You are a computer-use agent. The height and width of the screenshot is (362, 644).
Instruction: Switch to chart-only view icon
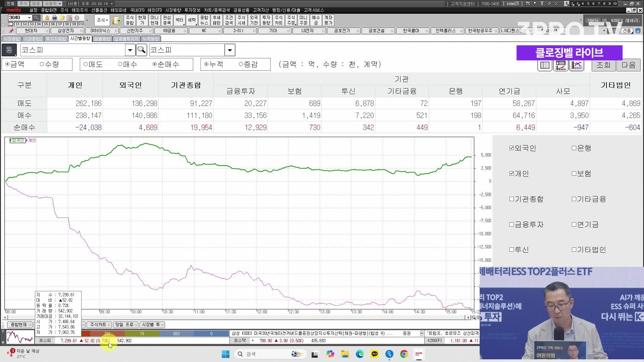point(576,65)
